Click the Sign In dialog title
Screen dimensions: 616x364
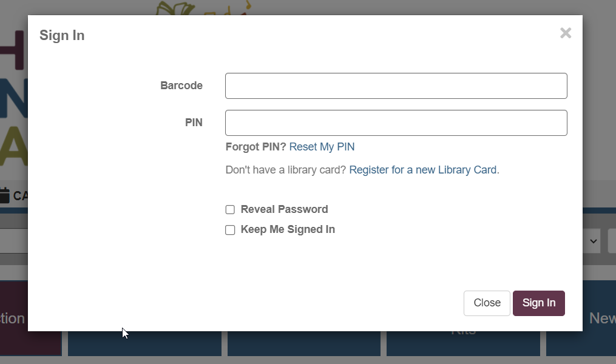click(62, 35)
